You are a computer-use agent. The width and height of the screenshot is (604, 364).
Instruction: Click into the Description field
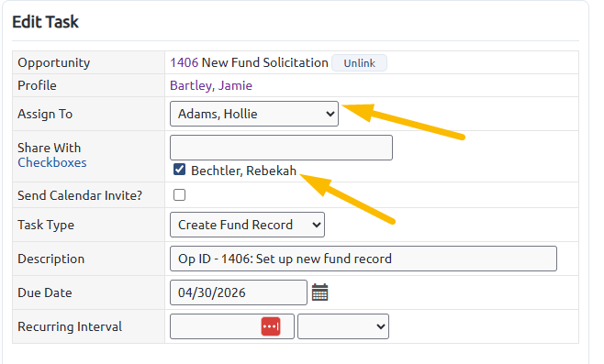364,259
